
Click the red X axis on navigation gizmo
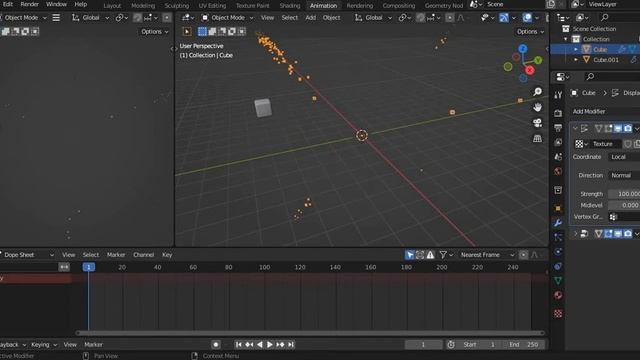click(x=530, y=70)
